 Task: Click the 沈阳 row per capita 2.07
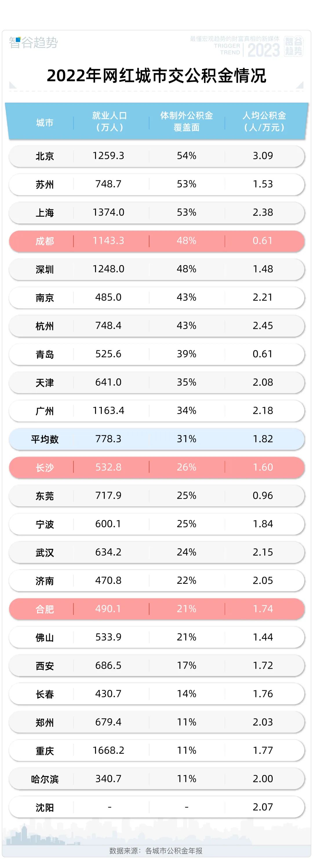pos(263,807)
